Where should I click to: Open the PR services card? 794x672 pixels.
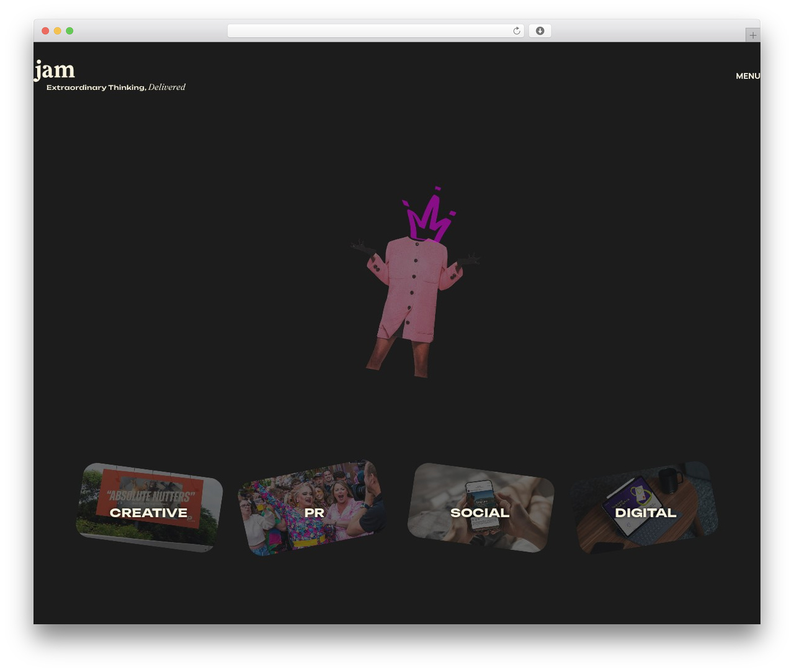click(x=313, y=508)
